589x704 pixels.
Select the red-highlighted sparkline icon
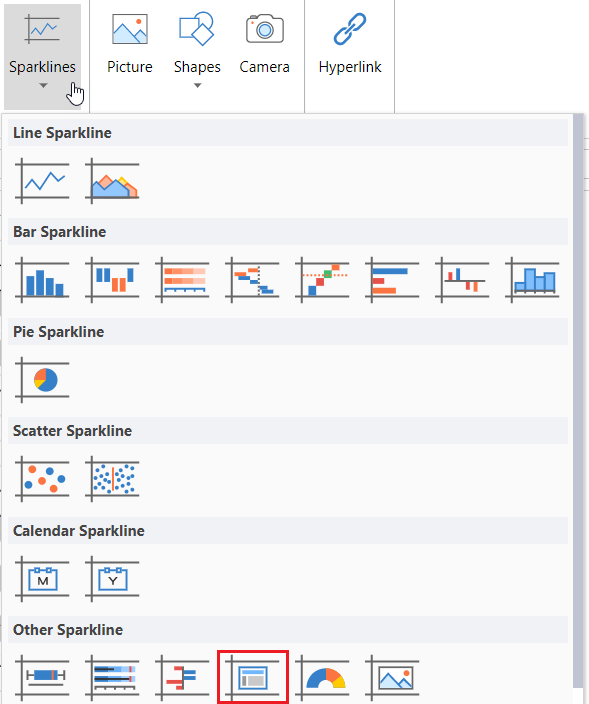click(253, 677)
